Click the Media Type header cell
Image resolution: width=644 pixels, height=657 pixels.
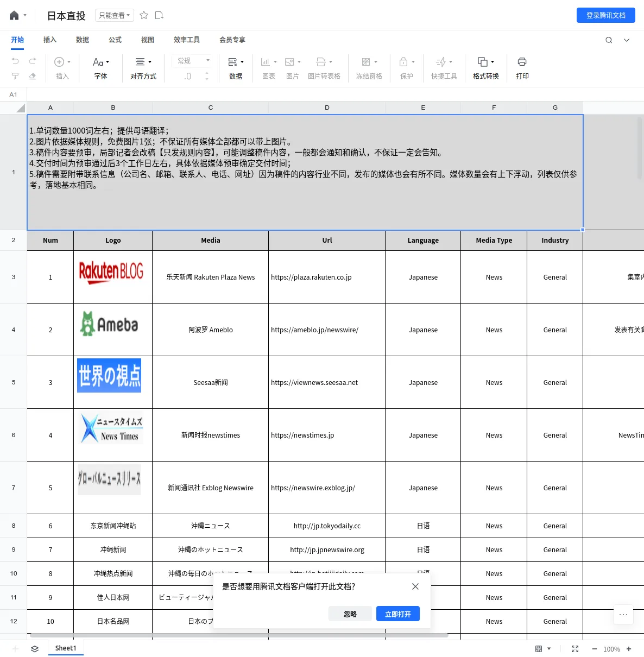[x=494, y=240]
